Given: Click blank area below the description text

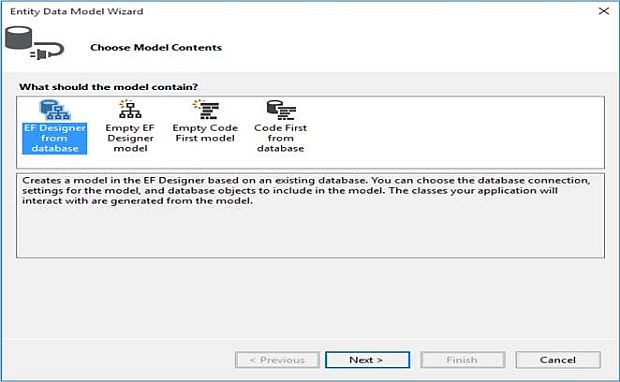Looking at the screenshot, I should point(310,231).
